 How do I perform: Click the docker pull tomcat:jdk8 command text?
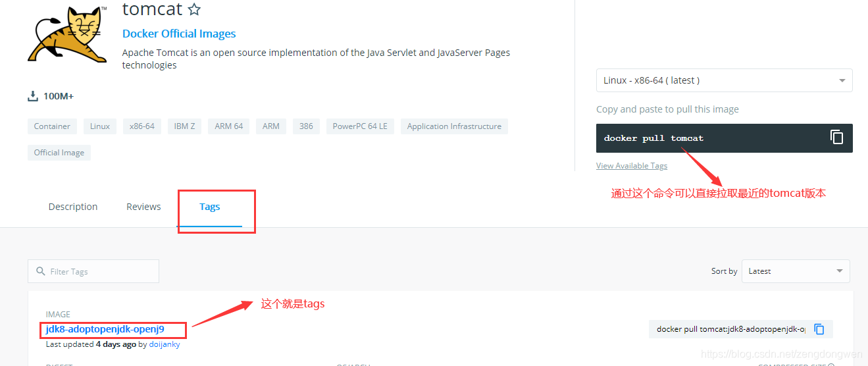point(731,329)
